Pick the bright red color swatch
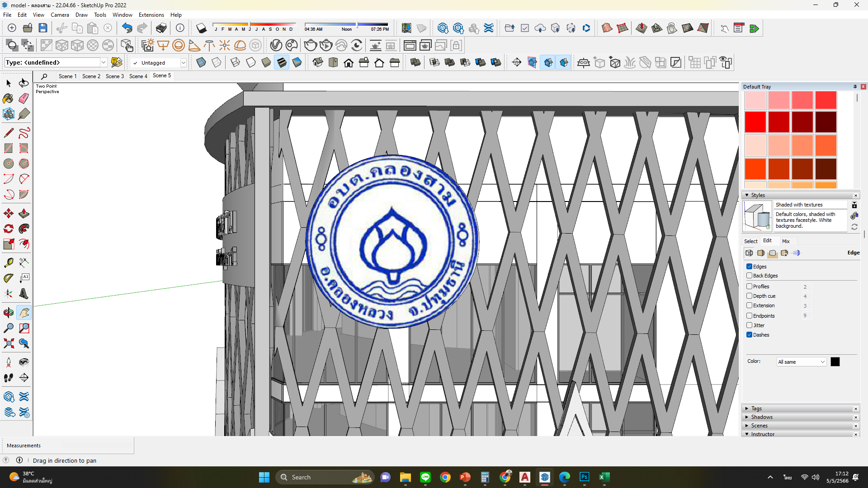868x488 pixels. [755, 122]
